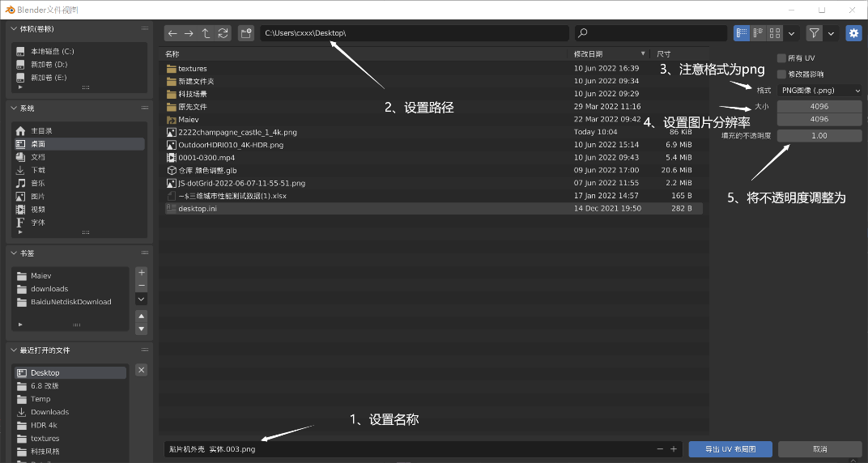Open the 音乐 system location
This screenshot has height=463, width=868.
pos(79,183)
